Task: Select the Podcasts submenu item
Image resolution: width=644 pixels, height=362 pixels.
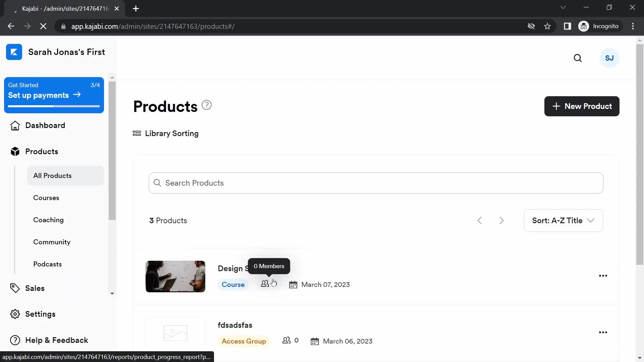Action: 47,264
